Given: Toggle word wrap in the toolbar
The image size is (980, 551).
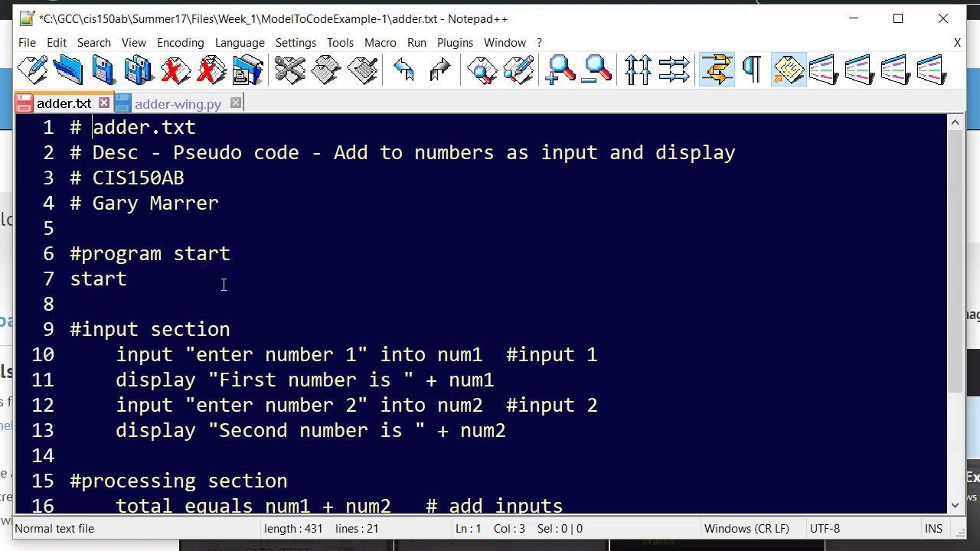Looking at the screenshot, I should click(x=717, y=70).
